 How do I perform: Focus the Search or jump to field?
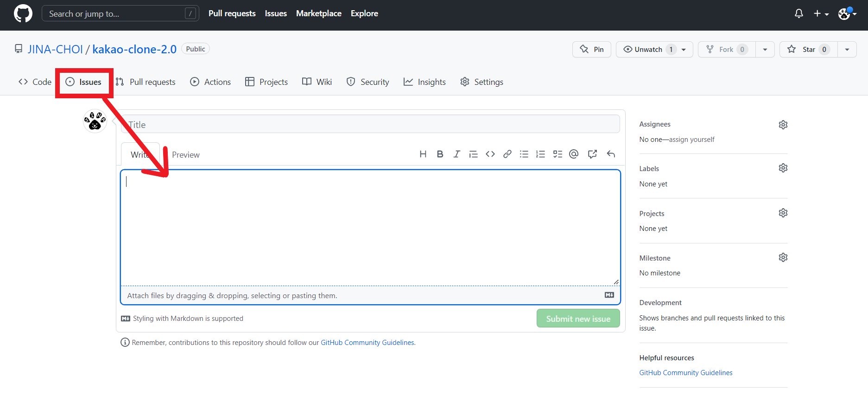click(x=120, y=13)
